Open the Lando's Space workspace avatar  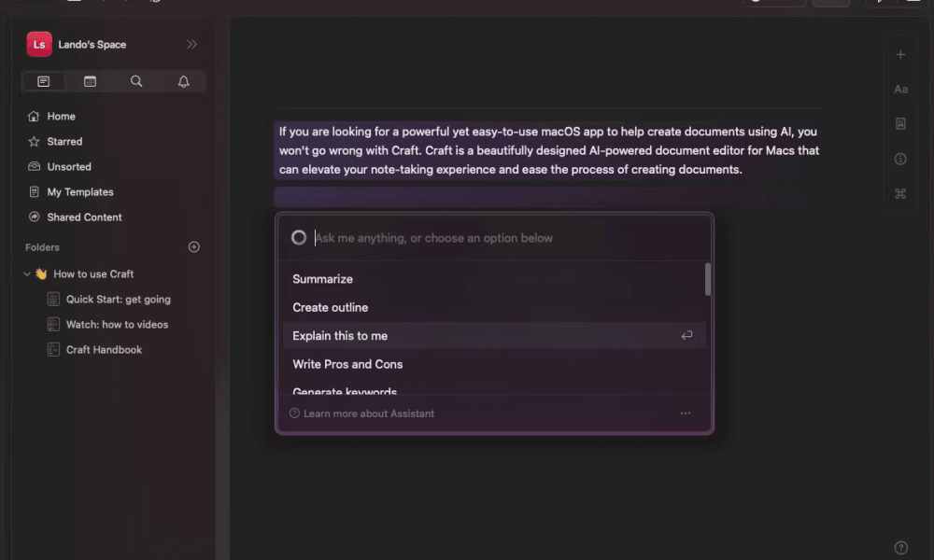pos(39,45)
